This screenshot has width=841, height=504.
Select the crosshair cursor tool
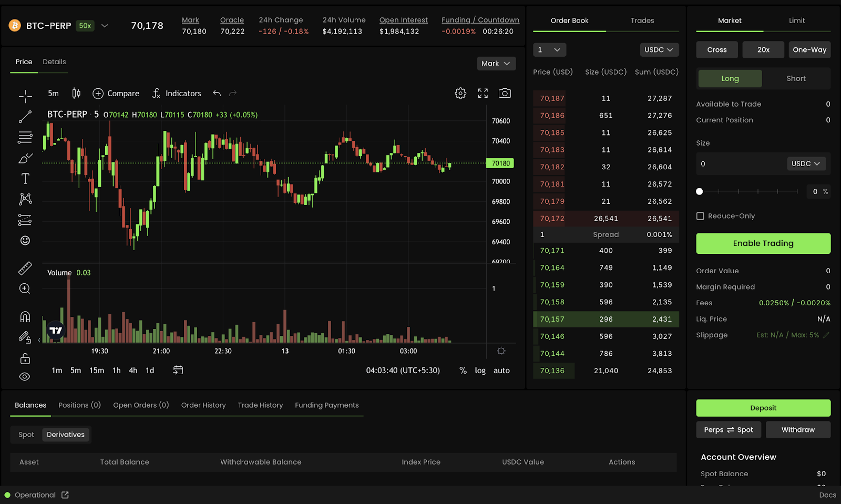click(x=25, y=96)
